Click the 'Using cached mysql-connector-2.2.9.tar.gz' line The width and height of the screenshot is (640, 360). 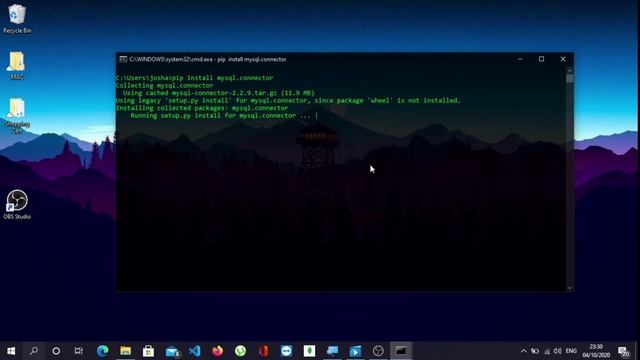click(x=219, y=93)
